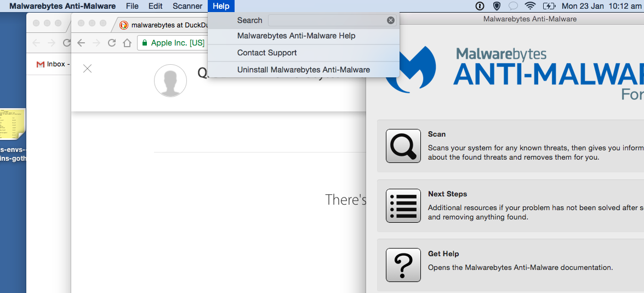This screenshot has height=293, width=644.
Task: Click the Get Help heading text
Action: 443,253
